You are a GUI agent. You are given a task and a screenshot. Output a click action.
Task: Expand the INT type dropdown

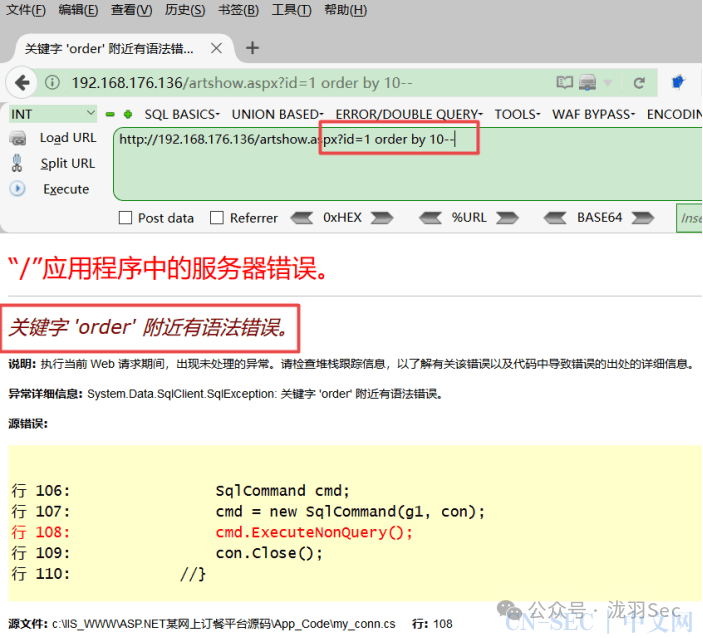[53, 114]
